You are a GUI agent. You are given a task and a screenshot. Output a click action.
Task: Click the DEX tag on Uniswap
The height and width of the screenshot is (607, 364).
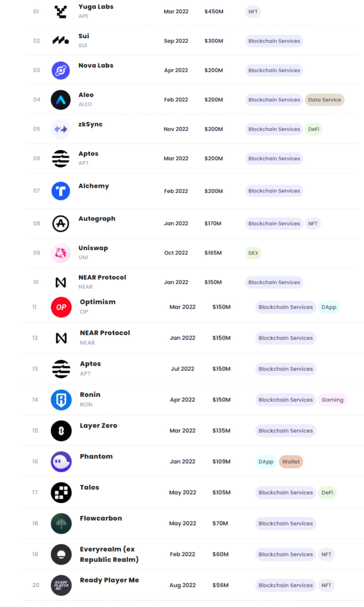(x=253, y=253)
